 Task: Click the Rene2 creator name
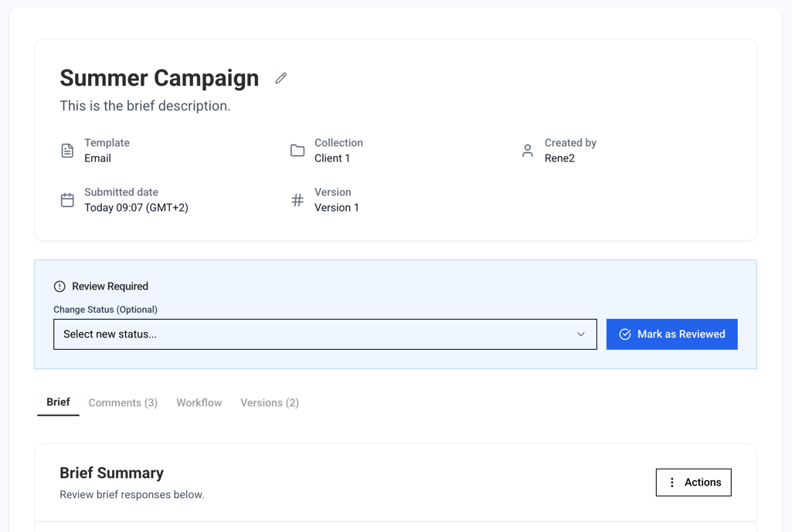pos(559,158)
